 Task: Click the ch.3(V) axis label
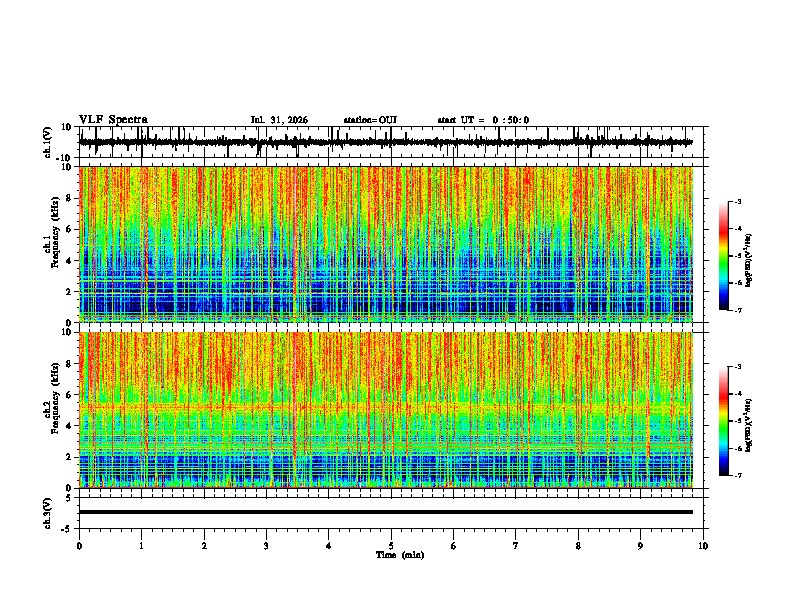(49, 513)
